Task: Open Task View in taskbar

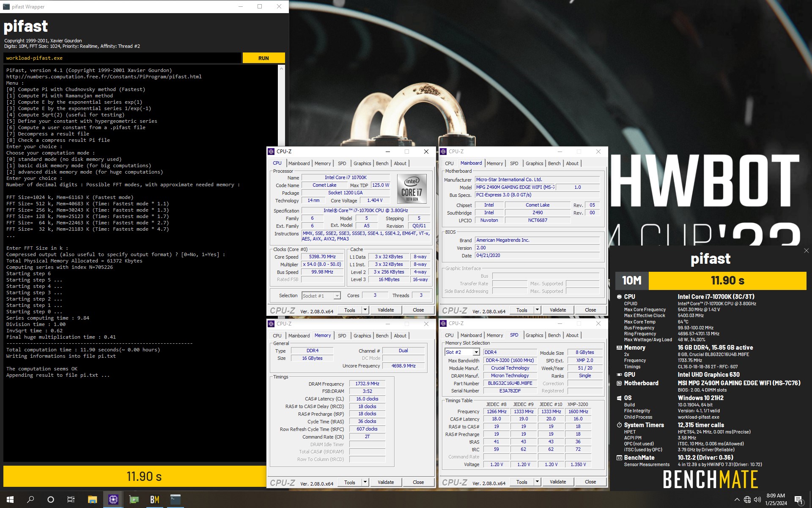Action: tap(71, 500)
